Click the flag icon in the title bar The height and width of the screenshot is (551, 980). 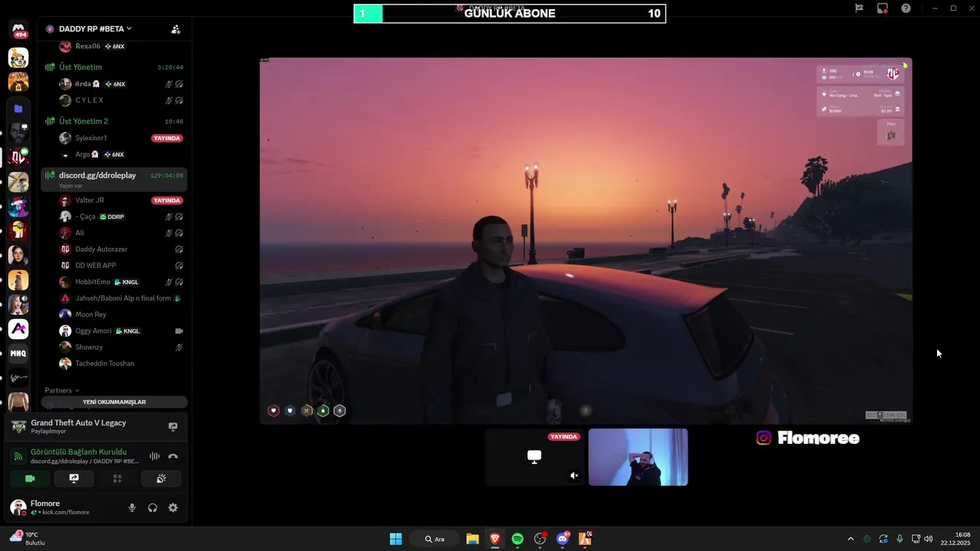click(859, 8)
